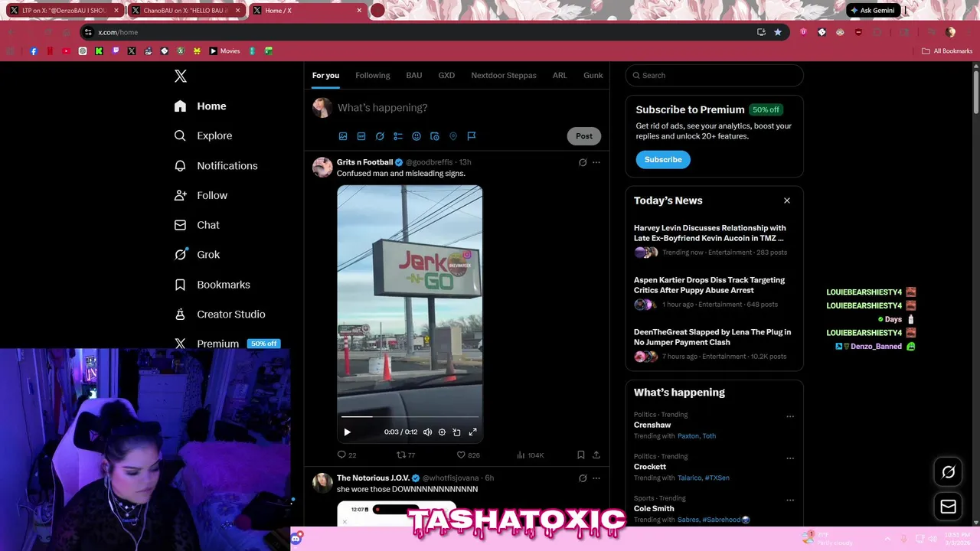Open more options on Grits n Football post
Image resolution: width=980 pixels, height=551 pixels.
point(596,162)
